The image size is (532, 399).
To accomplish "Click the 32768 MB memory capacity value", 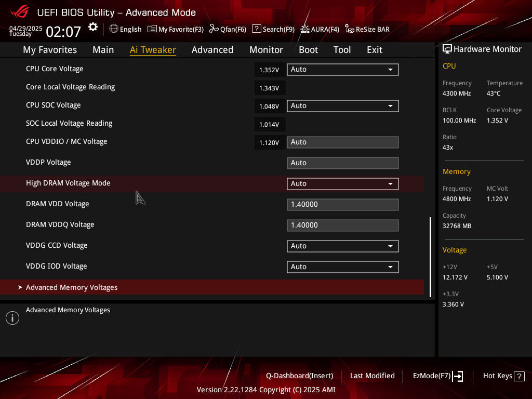I will click(x=457, y=226).
